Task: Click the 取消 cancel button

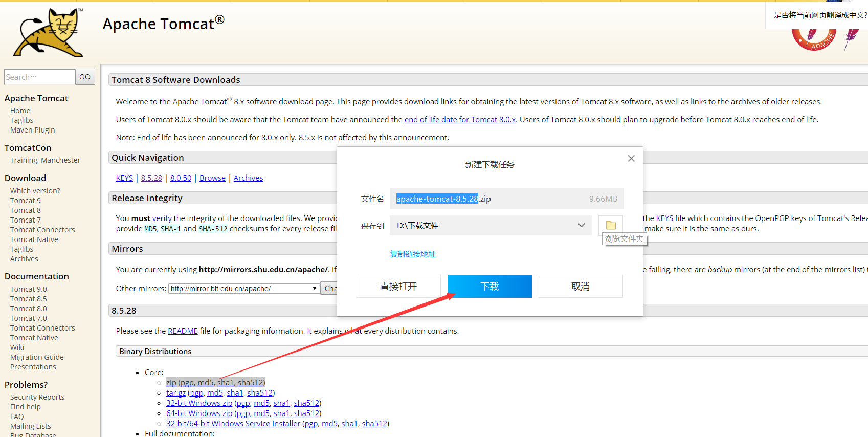Action: [581, 286]
